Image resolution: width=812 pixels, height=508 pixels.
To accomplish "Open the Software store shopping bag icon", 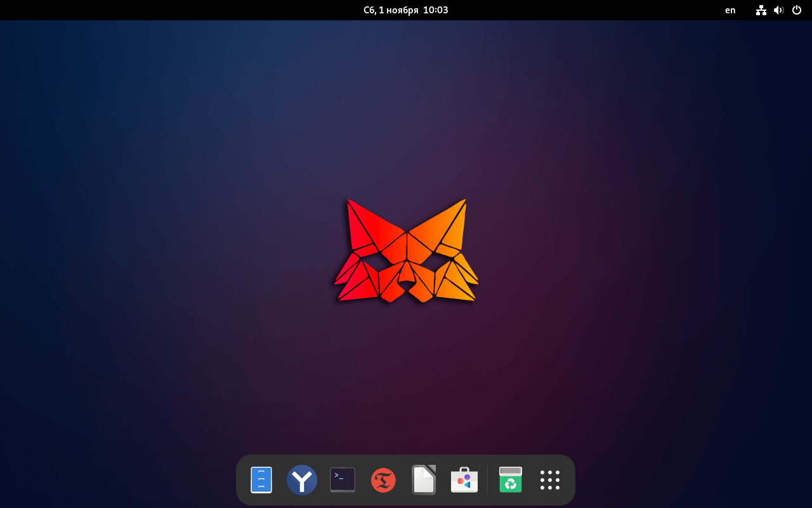I will (464, 480).
